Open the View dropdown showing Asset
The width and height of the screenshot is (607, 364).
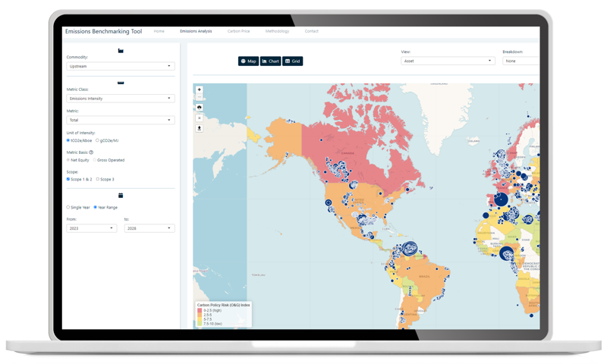point(448,61)
